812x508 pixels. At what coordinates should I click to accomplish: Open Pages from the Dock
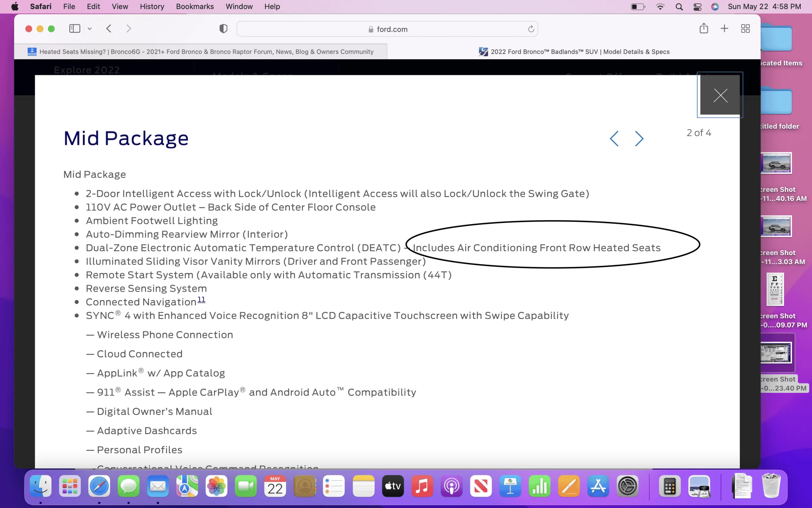(x=569, y=486)
